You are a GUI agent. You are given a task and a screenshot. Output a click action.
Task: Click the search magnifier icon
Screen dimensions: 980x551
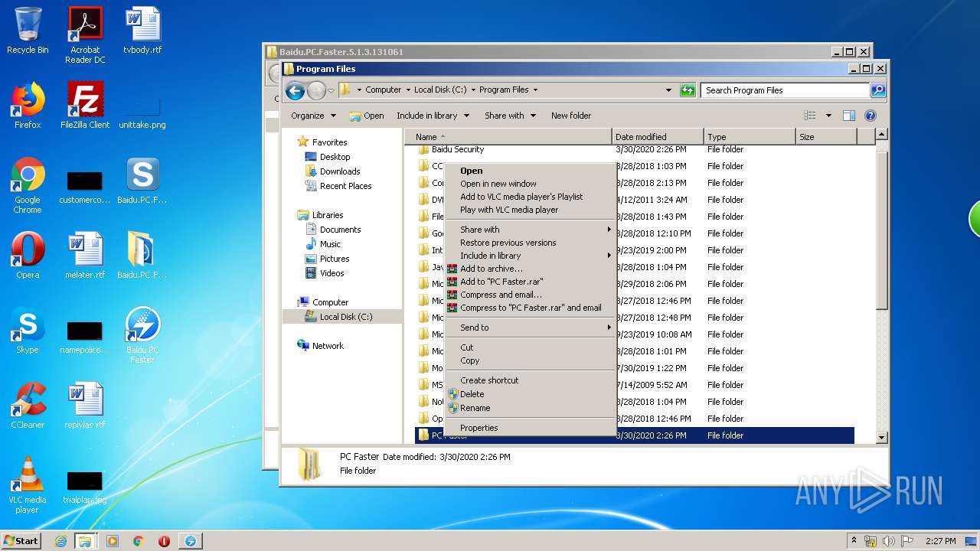click(x=878, y=90)
